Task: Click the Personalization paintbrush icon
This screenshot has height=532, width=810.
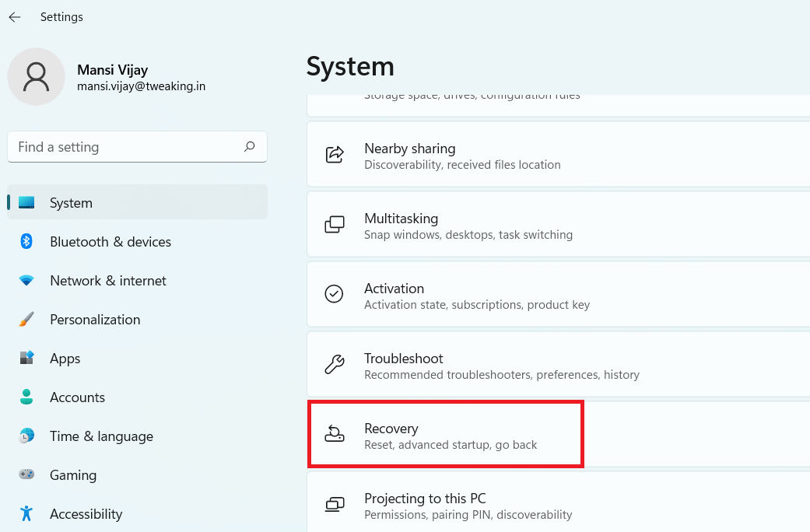Action: click(26, 320)
